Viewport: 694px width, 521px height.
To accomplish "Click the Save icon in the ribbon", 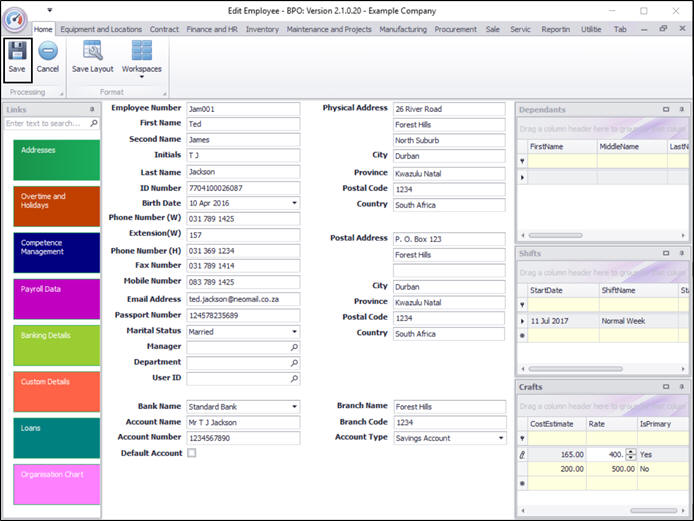I will pyautogui.click(x=17, y=52).
